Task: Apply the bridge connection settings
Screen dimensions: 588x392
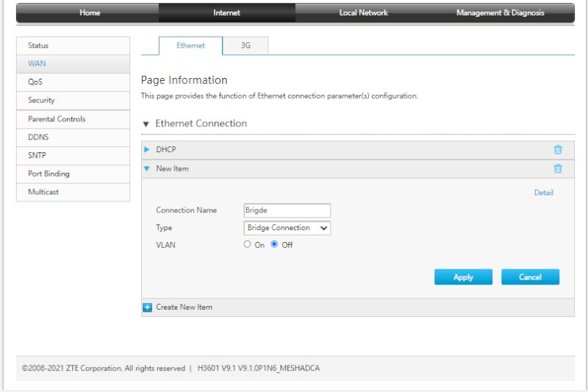Action: pyautogui.click(x=463, y=277)
